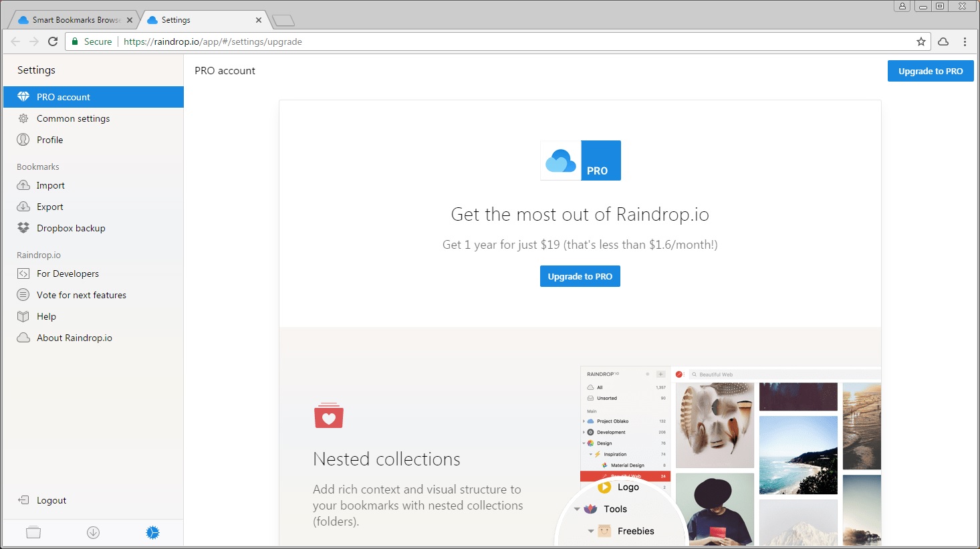The height and width of the screenshot is (549, 980).
Task: Click the red heart folder Nested collections icon
Action: click(329, 415)
